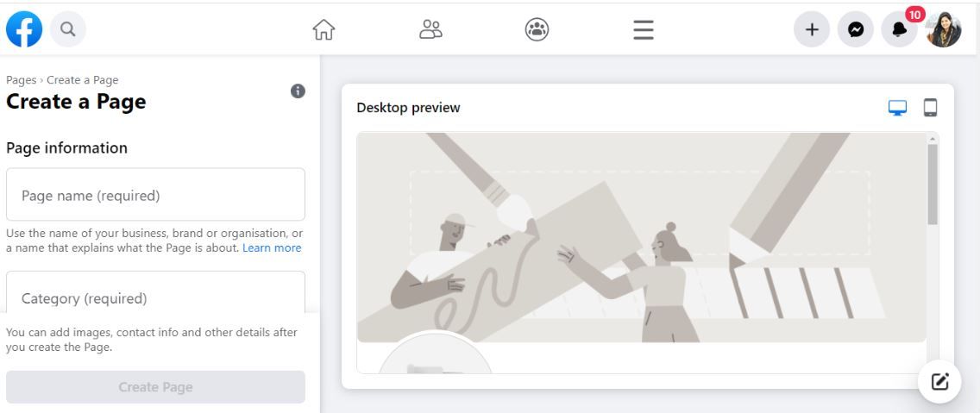The height and width of the screenshot is (413, 980).
Task: Expand the hamburger menu in top navigation
Action: point(643,30)
